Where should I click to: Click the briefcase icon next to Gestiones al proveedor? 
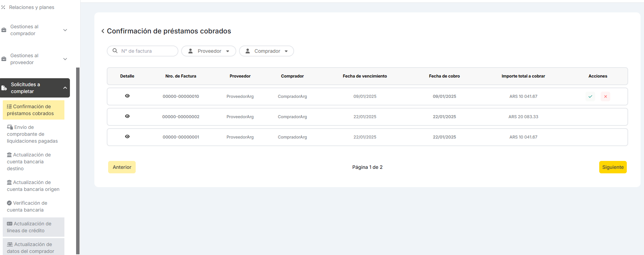pos(4,59)
